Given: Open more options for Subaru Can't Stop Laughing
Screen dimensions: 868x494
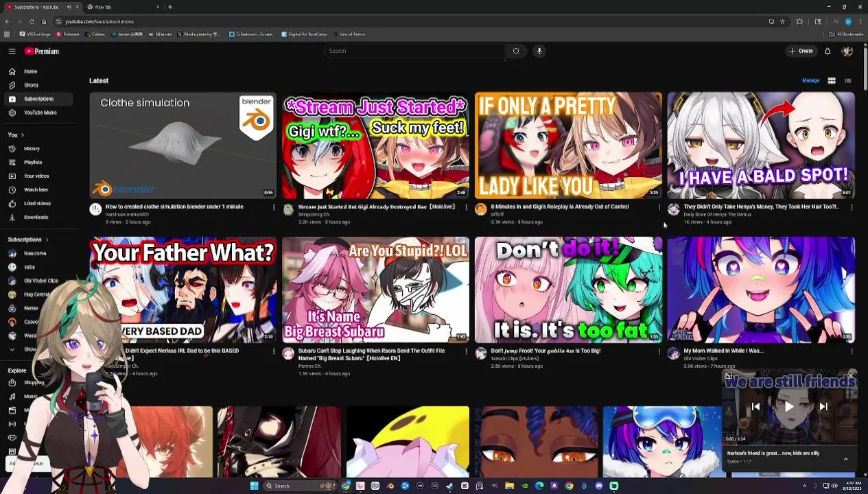Looking at the screenshot, I should click(x=467, y=351).
